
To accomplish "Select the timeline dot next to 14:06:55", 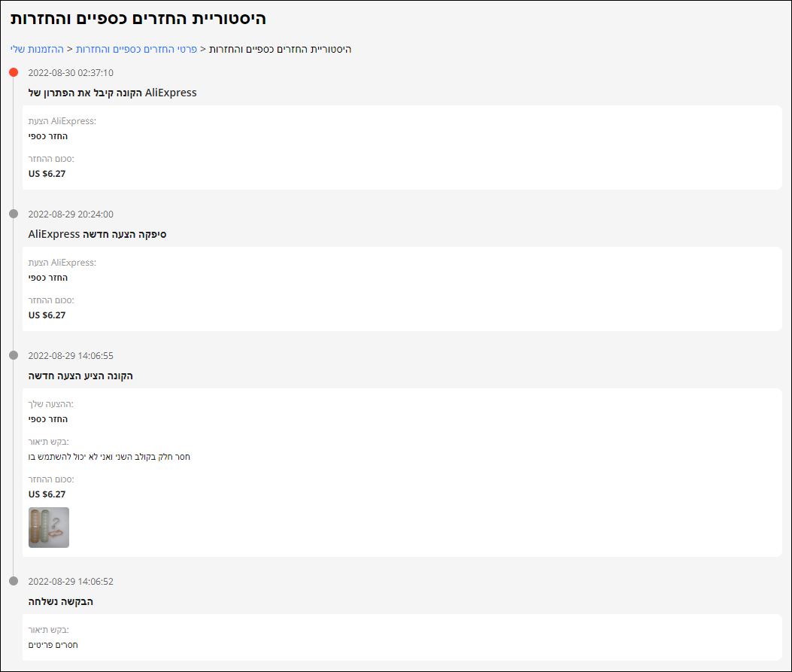I will [14, 355].
